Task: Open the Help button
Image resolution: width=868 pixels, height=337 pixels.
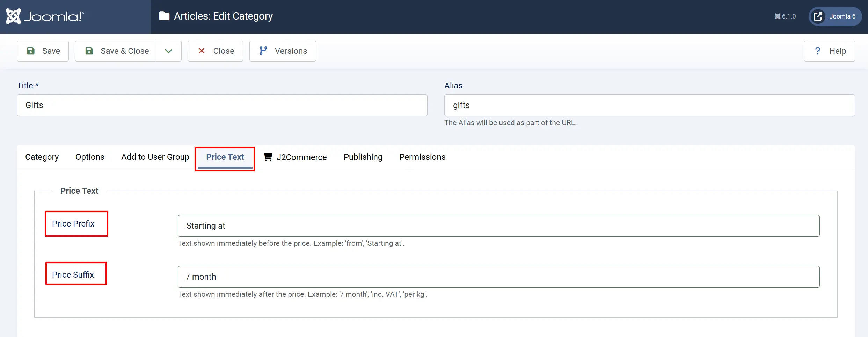Action: pyautogui.click(x=829, y=51)
